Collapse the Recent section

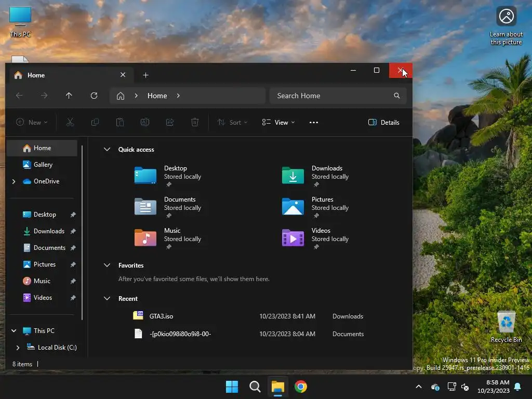pos(107,299)
